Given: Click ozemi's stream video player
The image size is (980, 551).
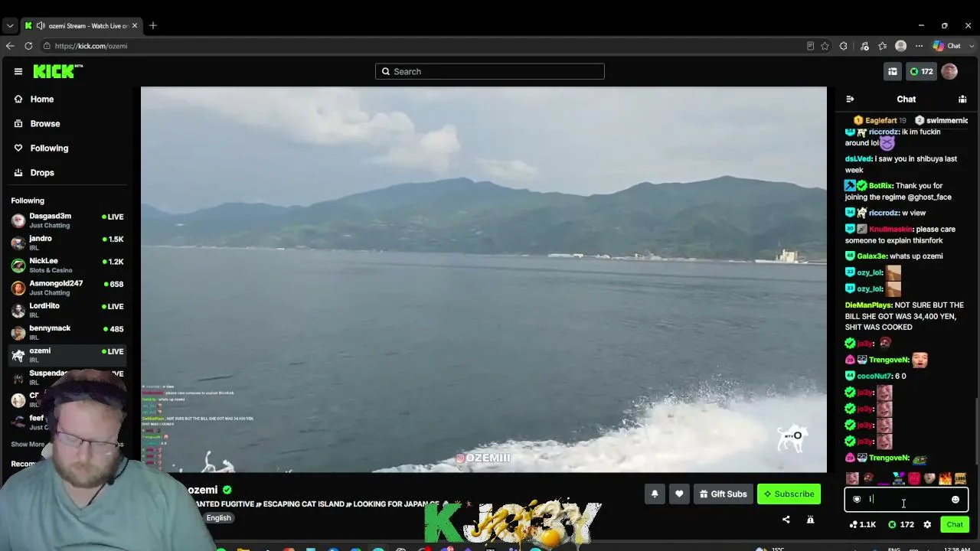Looking at the screenshot, I should click(x=484, y=279).
